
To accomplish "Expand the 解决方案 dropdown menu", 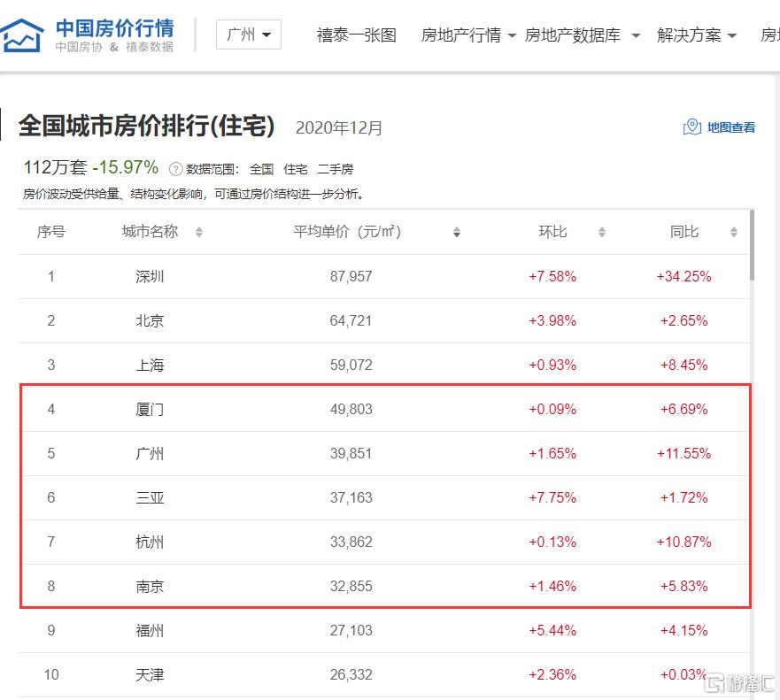I will click(691, 35).
